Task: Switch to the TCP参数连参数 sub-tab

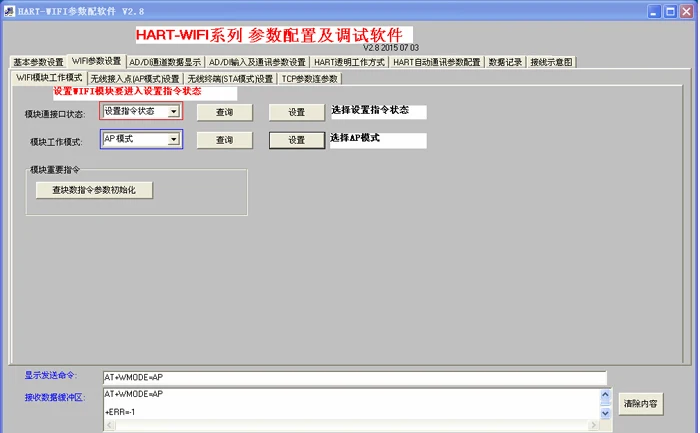Action: click(x=310, y=79)
